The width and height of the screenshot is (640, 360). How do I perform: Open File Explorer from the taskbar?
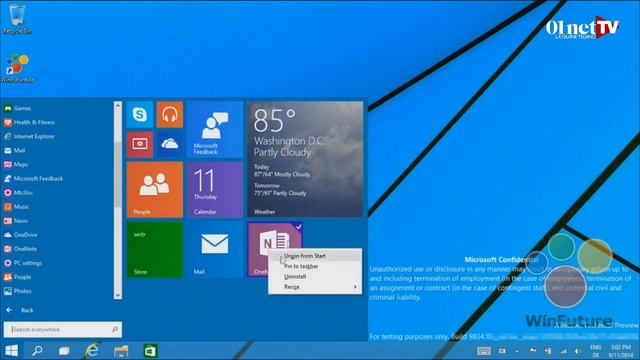pos(121,351)
